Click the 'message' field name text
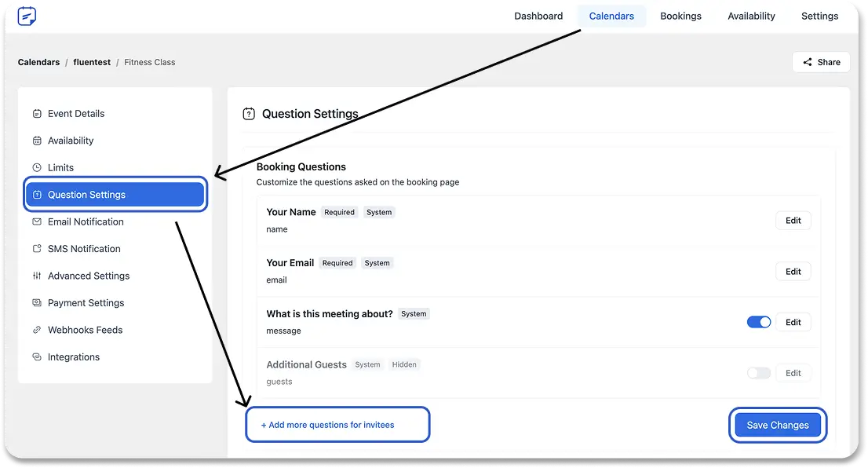The image size is (868, 468). point(283,331)
